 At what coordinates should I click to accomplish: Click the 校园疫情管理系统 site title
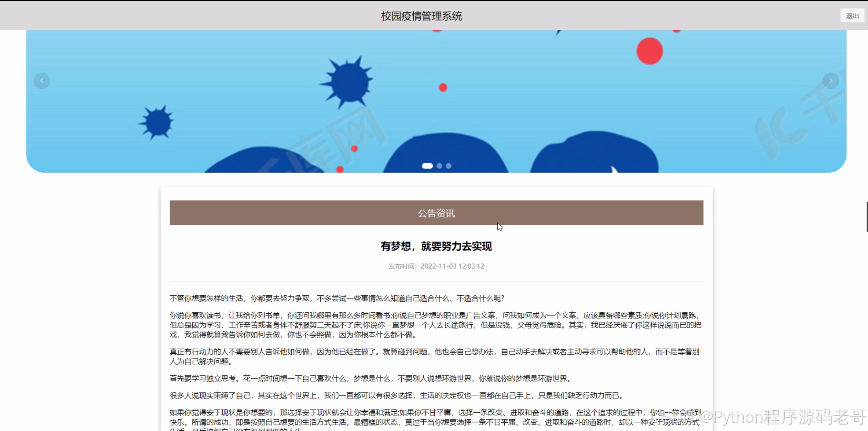[x=421, y=16]
